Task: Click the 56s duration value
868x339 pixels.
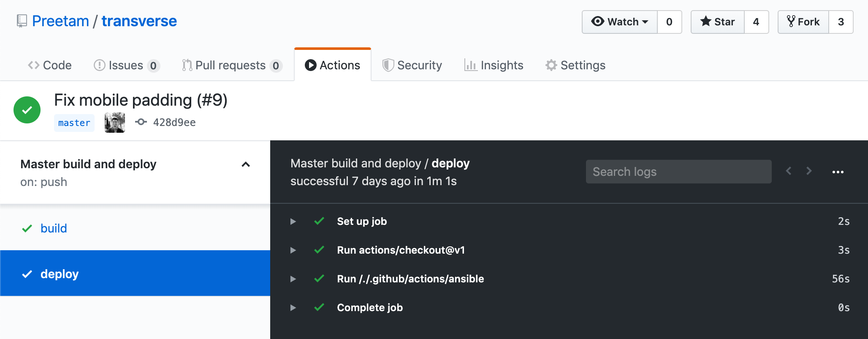Action: [841, 279]
